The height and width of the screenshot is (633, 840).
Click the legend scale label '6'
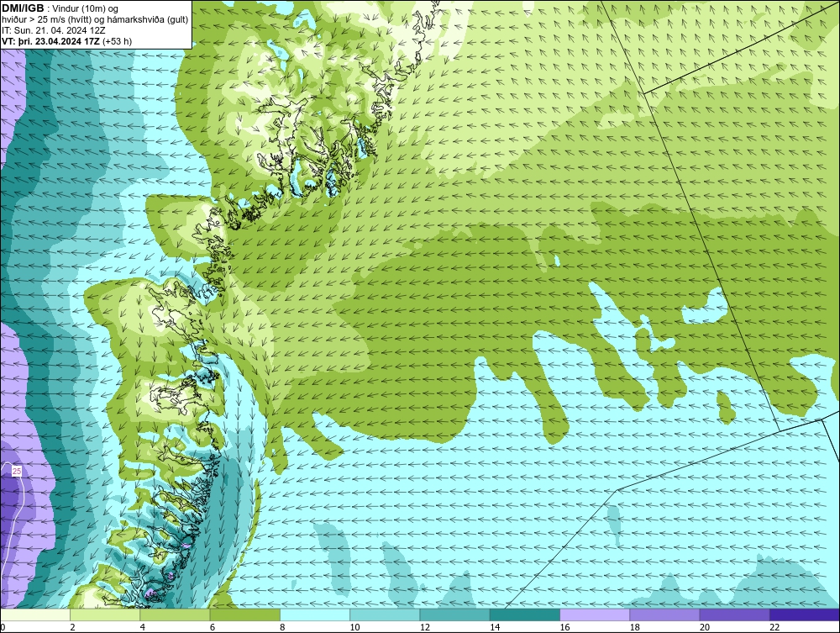(213, 628)
